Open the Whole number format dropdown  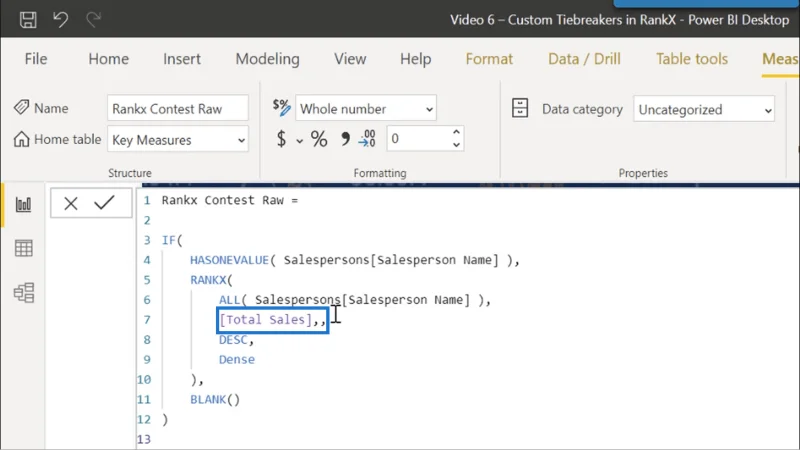tap(366, 108)
